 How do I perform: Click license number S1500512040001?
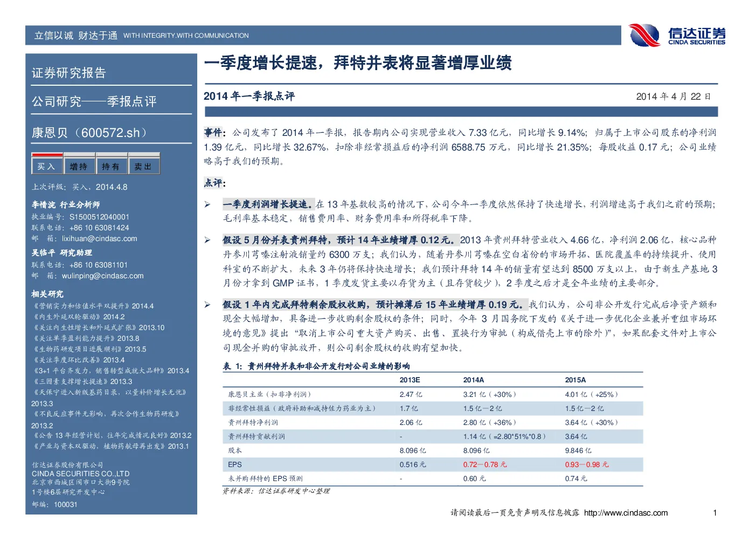coord(99,217)
